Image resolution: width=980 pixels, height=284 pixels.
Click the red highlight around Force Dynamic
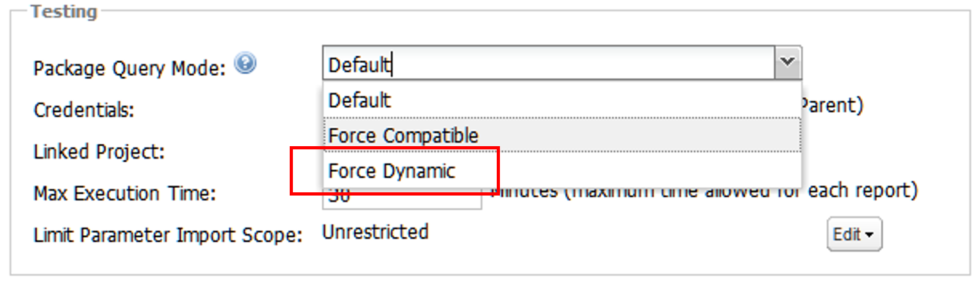tap(394, 171)
